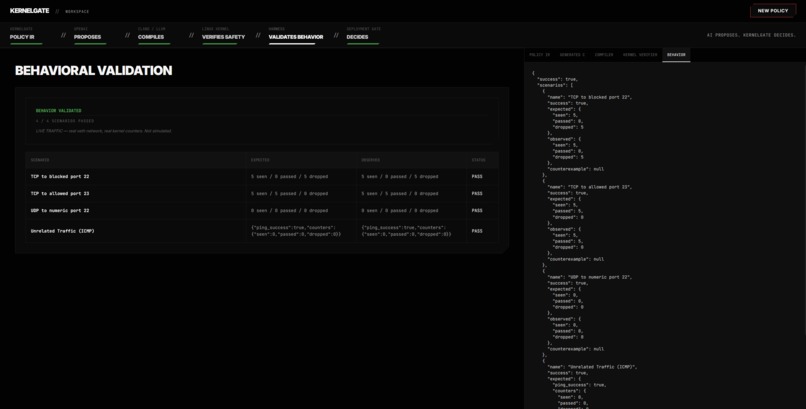
Task: Click the Scenario column header
Action: [40, 160]
